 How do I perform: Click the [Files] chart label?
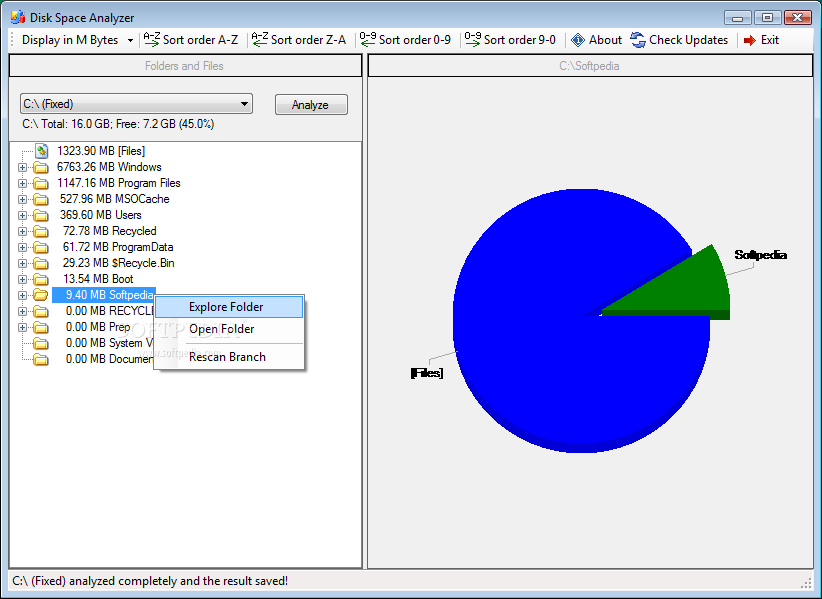tap(427, 373)
